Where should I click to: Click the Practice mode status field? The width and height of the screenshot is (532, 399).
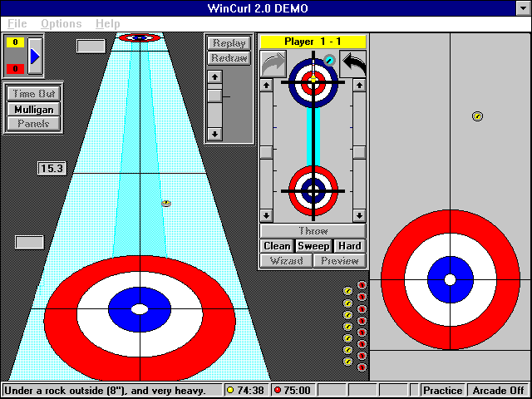(442, 390)
